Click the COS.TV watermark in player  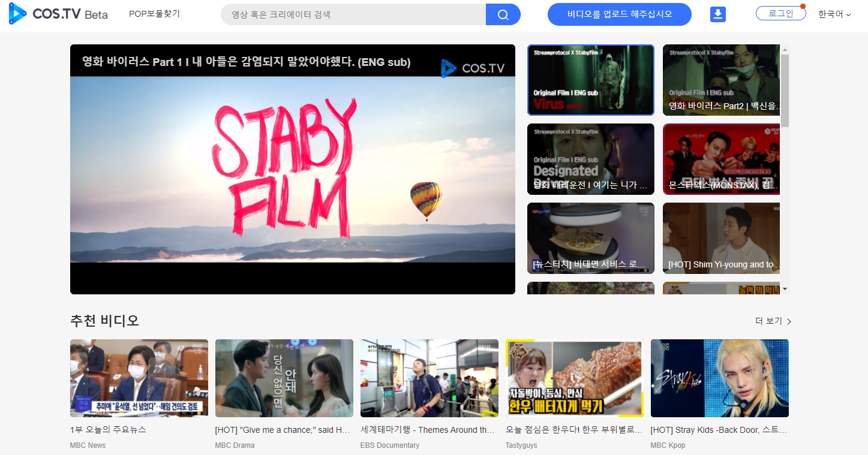click(473, 68)
